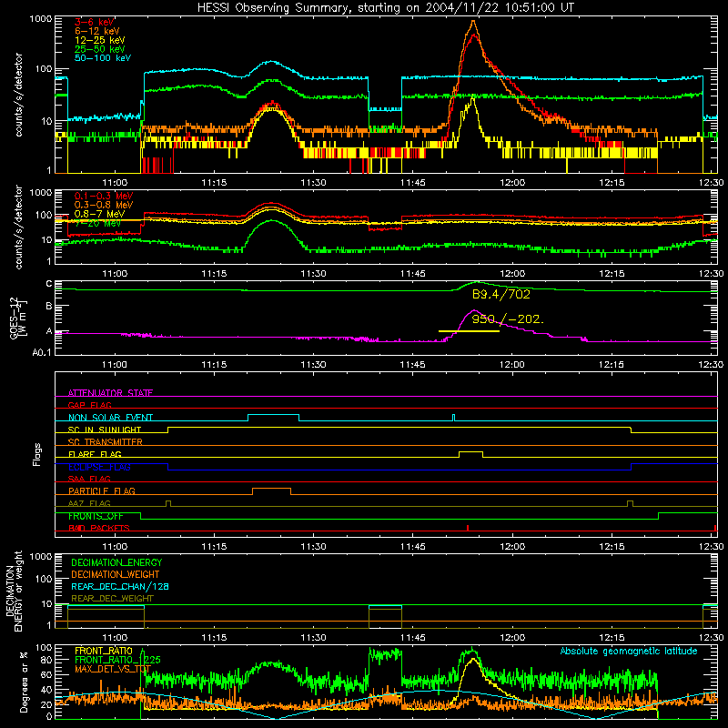The width and height of the screenshot is (728, 728).
Task: Select the ECLIPSE_FLAG label
Action: tap(99, 467)
